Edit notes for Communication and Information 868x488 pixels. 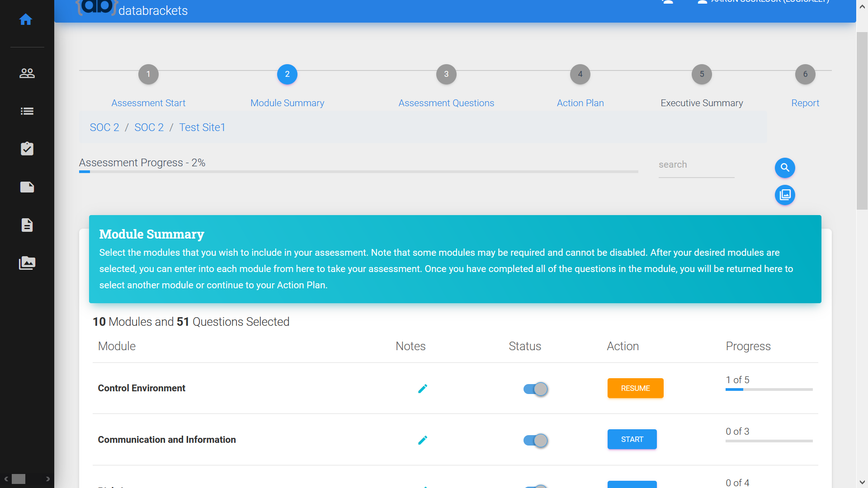(x=423, y=440)
